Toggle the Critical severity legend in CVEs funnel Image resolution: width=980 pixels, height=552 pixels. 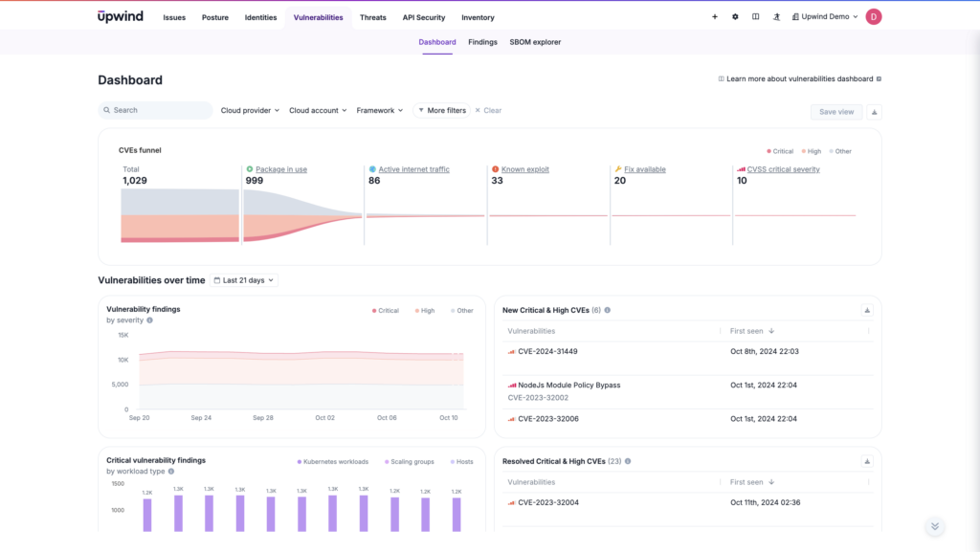[x=783, y=150]
